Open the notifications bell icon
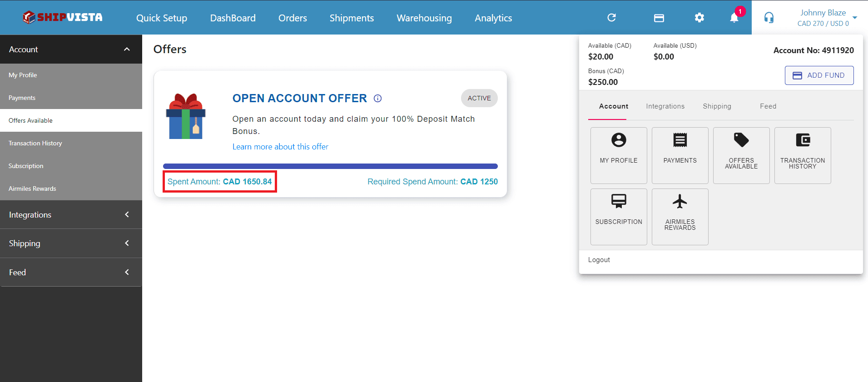Screen dimensions: 868x382 (734, 18)
